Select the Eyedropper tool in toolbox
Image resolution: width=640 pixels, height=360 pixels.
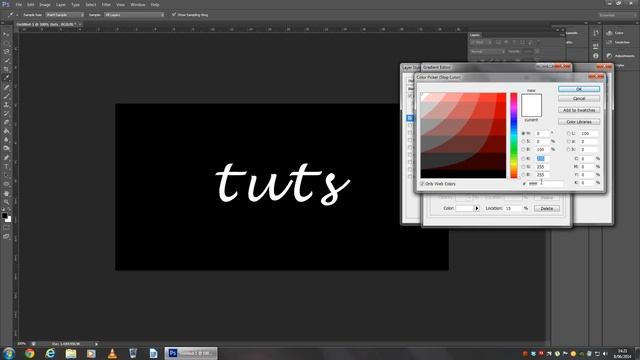coord(6,78)
